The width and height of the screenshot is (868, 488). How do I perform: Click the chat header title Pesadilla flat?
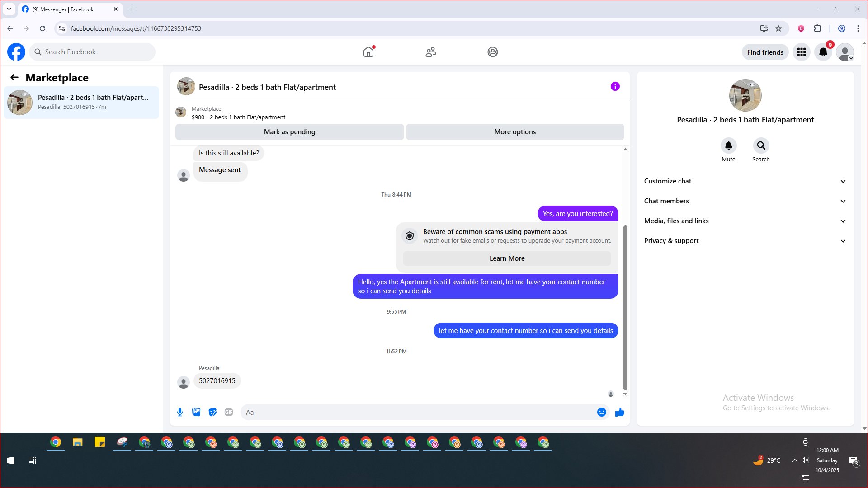267,87
